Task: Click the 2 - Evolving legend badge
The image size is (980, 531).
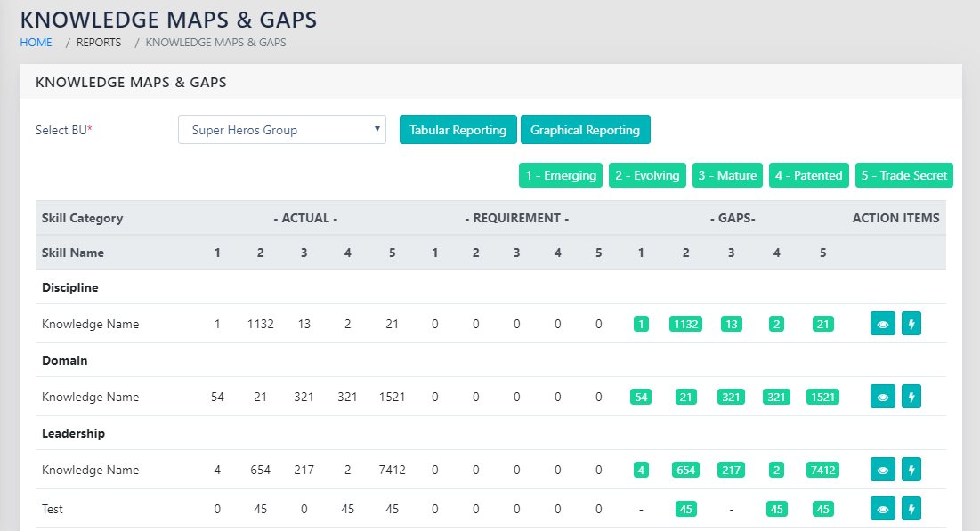Action: (x=647, y=175)
